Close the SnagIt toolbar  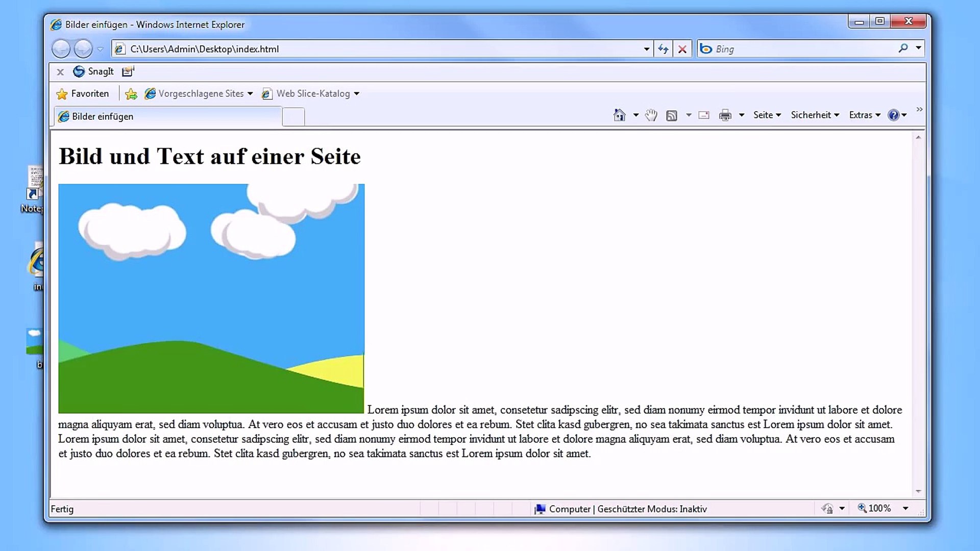[60, 72]
